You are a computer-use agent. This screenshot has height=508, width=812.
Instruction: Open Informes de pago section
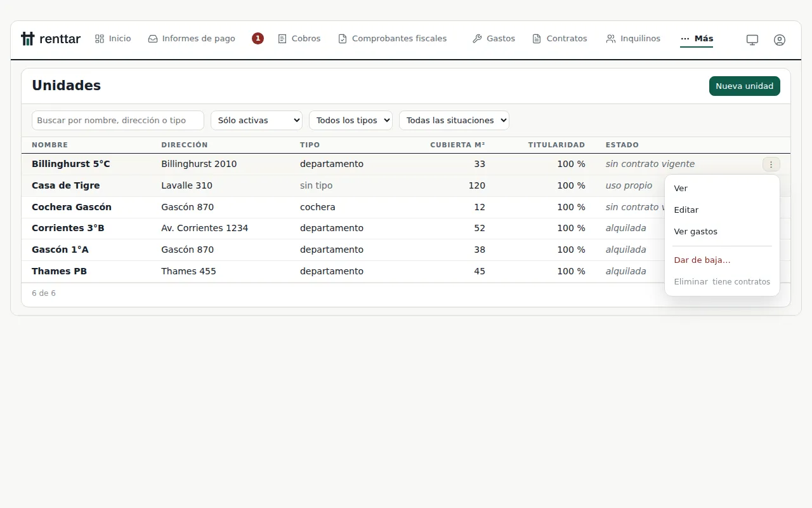tap(192, 39)
